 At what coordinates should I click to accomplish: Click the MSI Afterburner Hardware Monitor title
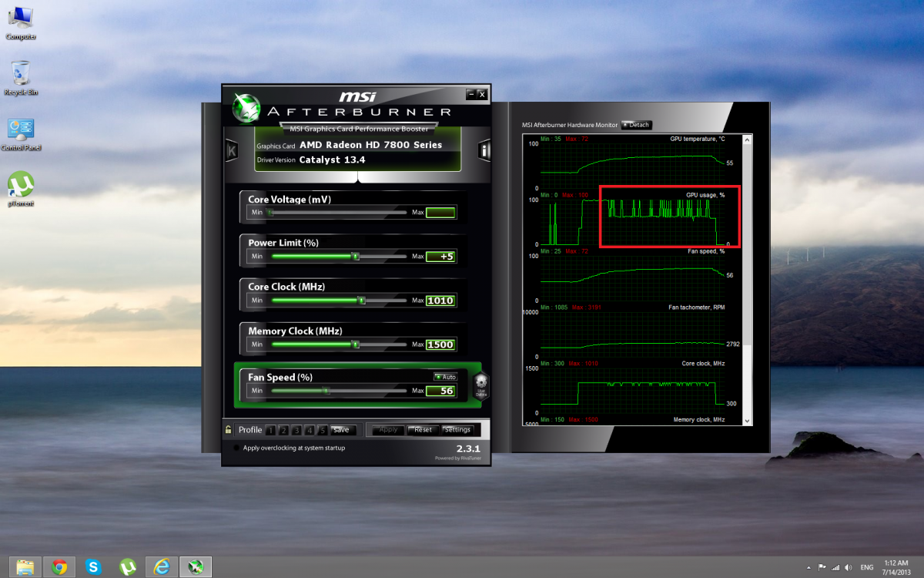point(570,125)
